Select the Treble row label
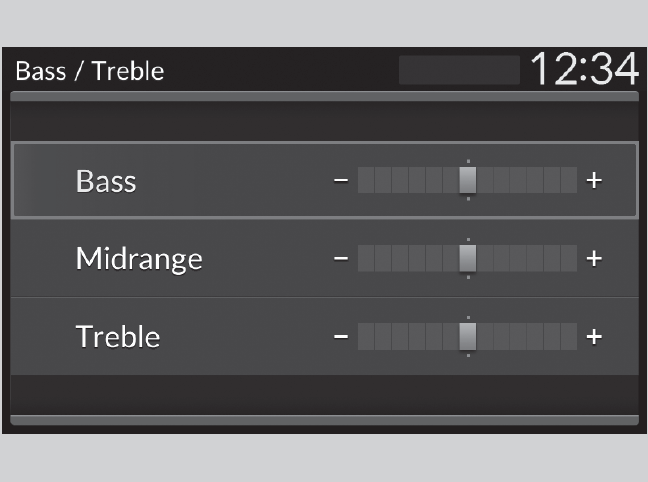Screen dimensions: 648x482 coord(118,336)
